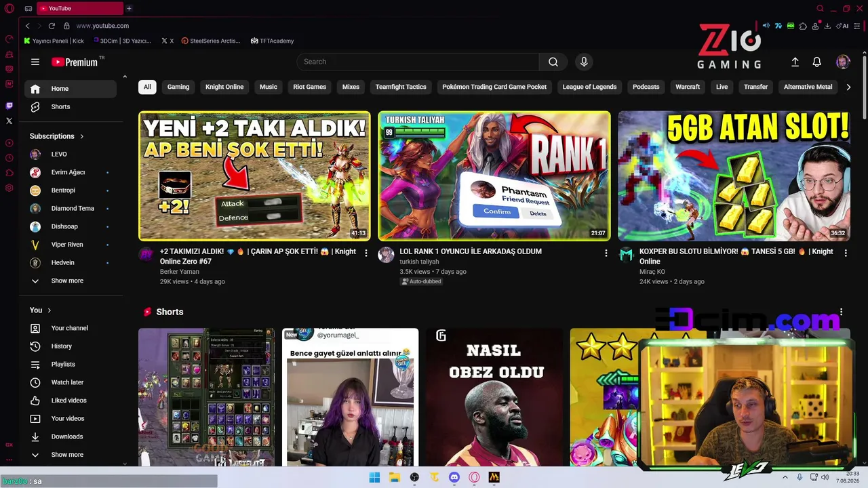Screen dimensions: 868x488
Task: Select the All filter chip
Action: (x=147, y=87)
